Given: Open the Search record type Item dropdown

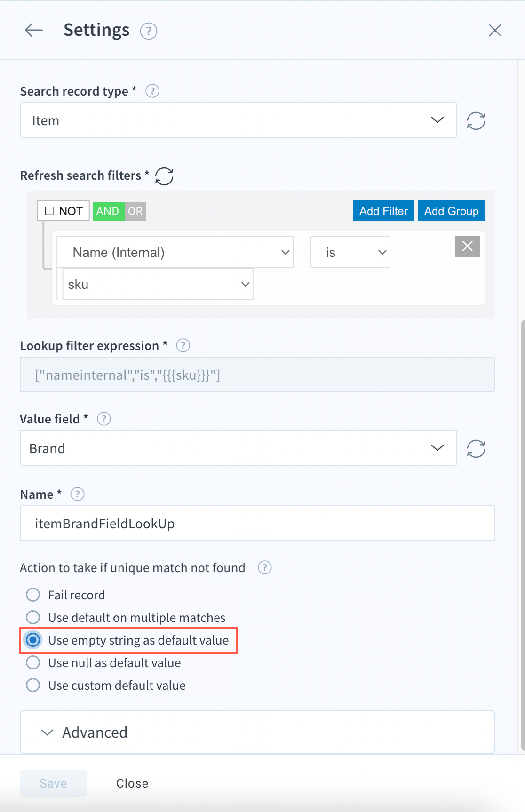Looking at the screenshot, I should click(x=239, y=120).
